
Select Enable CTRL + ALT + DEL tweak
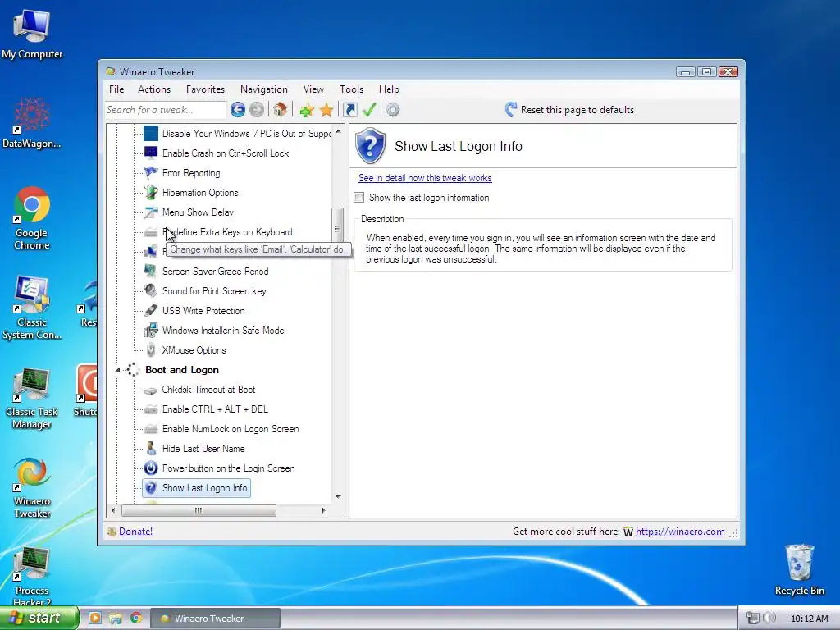(x=215, y=409)
